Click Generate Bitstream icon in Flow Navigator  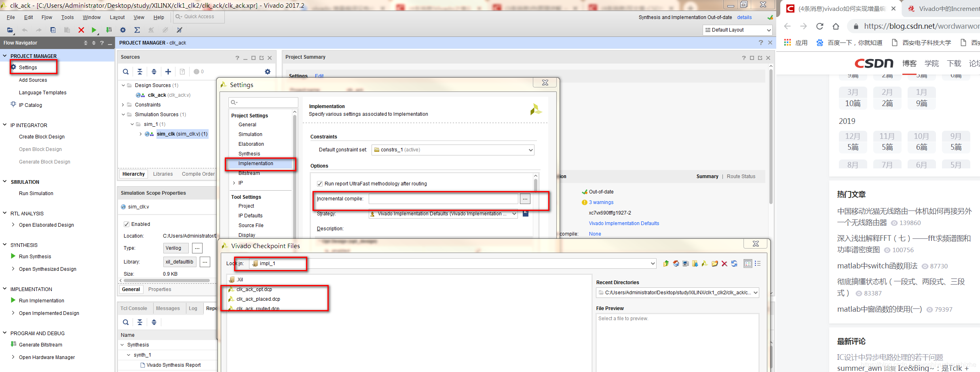pos(13,344)
